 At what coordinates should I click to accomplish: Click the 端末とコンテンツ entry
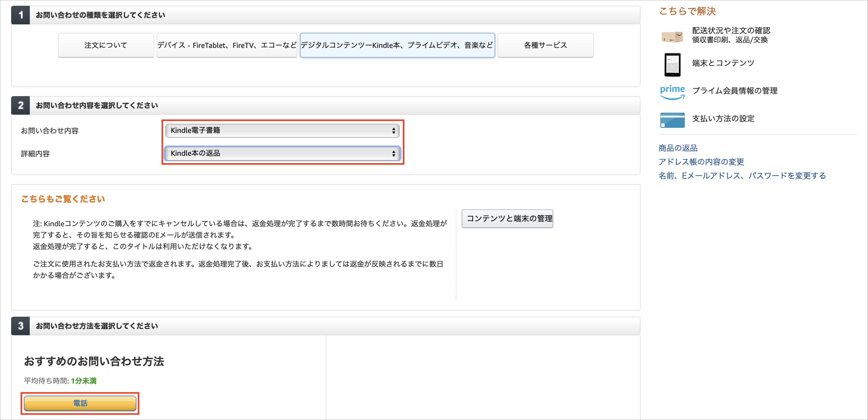pyautogui.click(x=723, y=62)
